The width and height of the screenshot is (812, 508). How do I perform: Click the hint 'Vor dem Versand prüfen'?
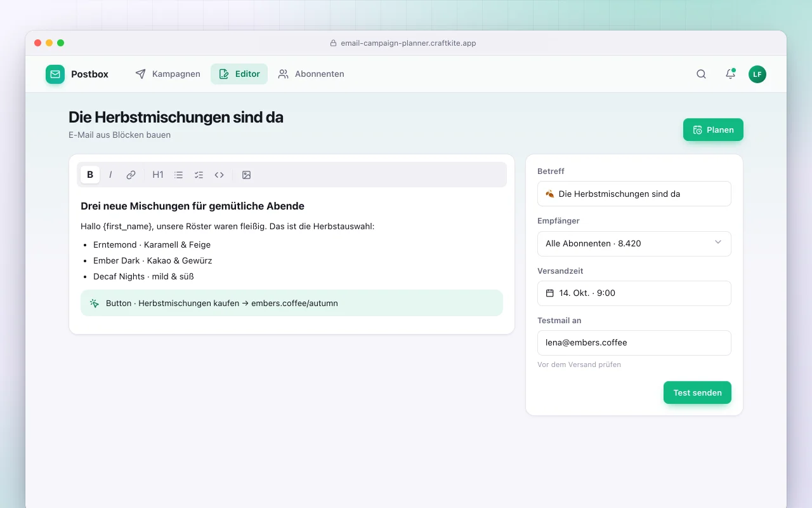pyautogui.click(x=579, y=364)
